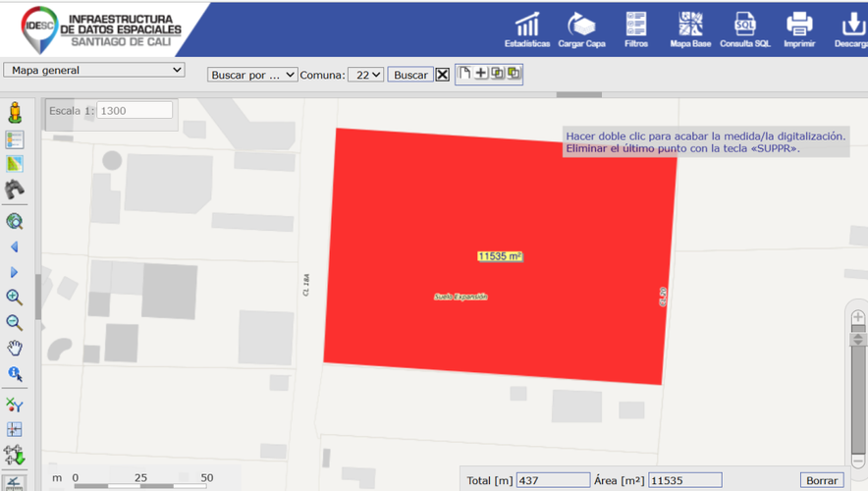This screenshot has height=491, width=868.
Task: Select the zoom out magnifier tool
Action: pos(15,322)
